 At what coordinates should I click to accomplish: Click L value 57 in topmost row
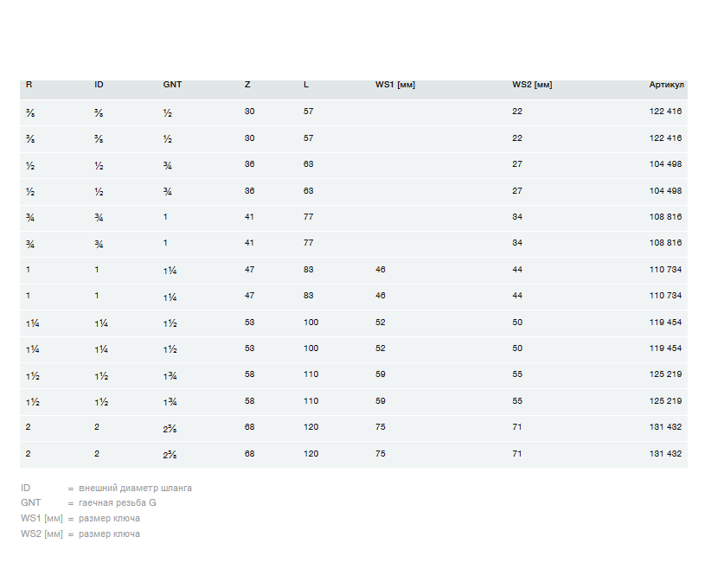309,112
